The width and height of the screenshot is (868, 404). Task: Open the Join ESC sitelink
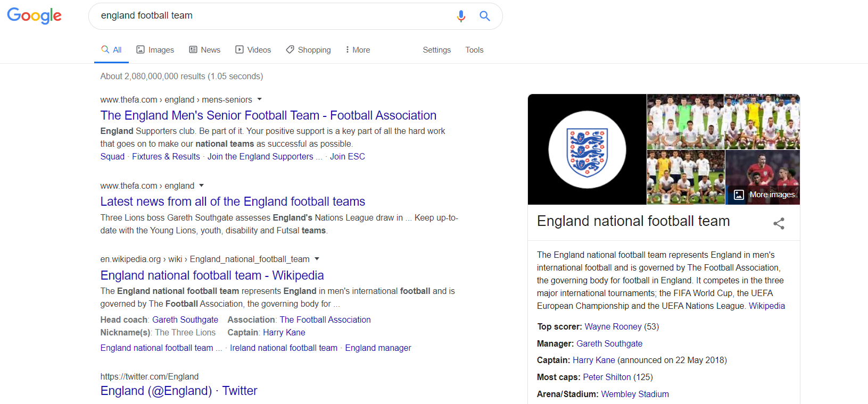(x=348, y=156)
